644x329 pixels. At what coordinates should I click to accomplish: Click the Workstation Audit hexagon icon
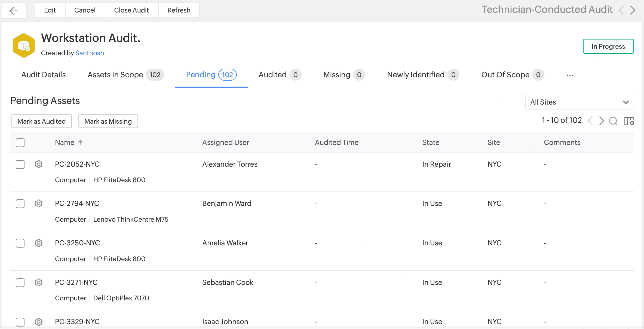[x=24, y=45]
